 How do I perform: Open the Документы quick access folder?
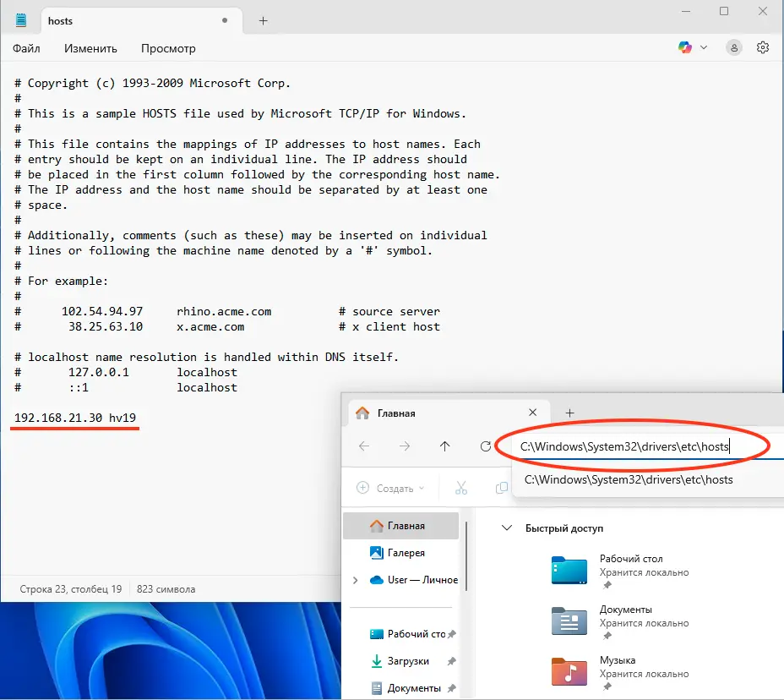click(620, 621)
